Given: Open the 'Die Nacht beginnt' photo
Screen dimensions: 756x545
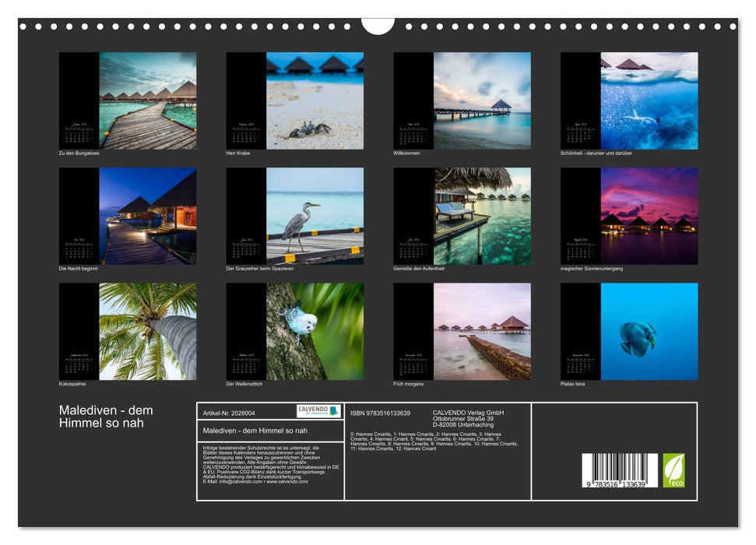Looking at the screenshot, I should click(x=147, y=216).
